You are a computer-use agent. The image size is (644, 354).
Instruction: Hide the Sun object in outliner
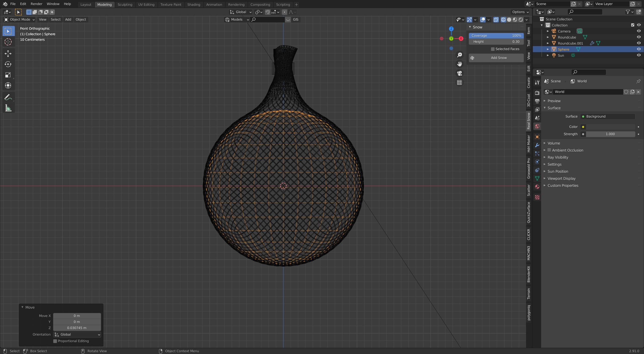click(x=638, y=55)
